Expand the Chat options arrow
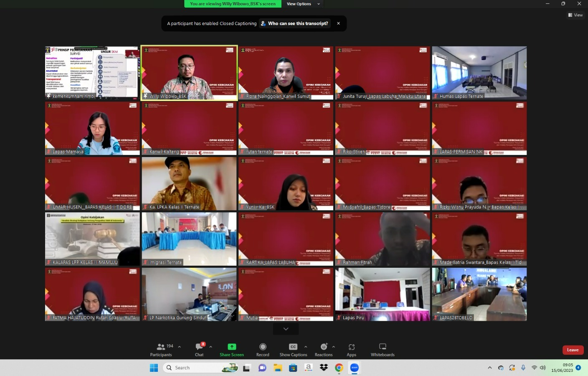The height and width of the screenshot is (376, 588). pos(211,347)
